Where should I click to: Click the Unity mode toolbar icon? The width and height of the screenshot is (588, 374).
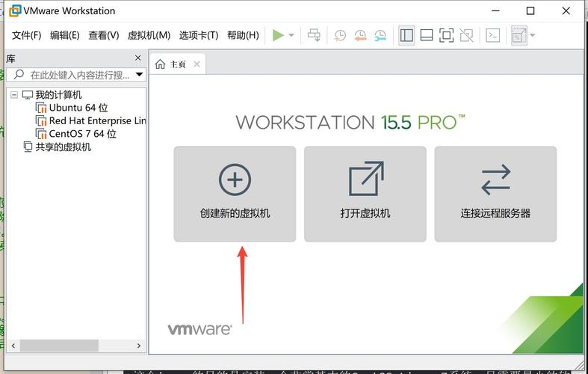(x=466, y=35)
